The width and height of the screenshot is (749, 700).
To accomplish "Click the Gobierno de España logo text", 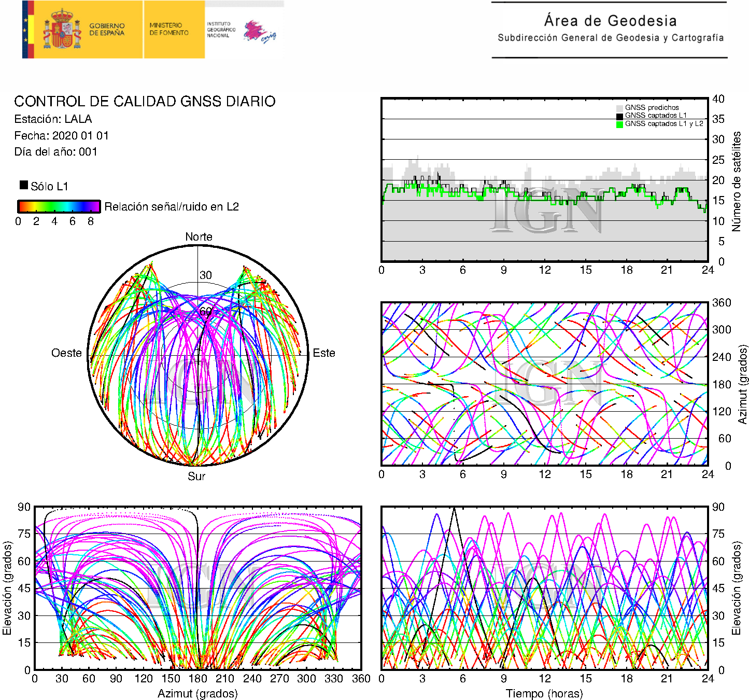I will [107, 30].
